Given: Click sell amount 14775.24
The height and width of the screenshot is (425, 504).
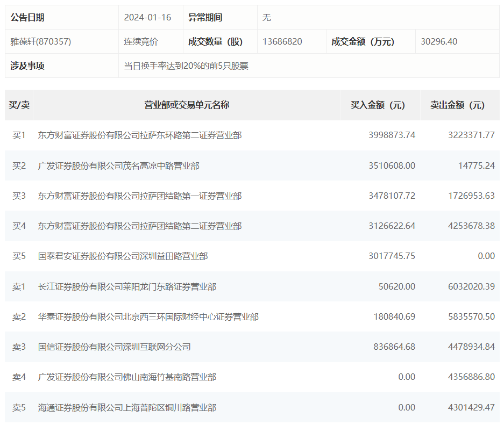Looking at the screenshot, I should tap(477, 165).
